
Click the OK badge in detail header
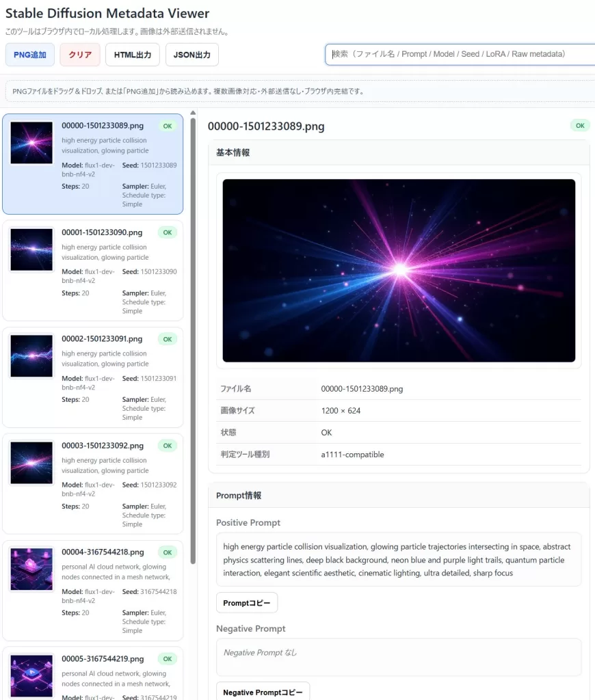(x=579, y=126)
